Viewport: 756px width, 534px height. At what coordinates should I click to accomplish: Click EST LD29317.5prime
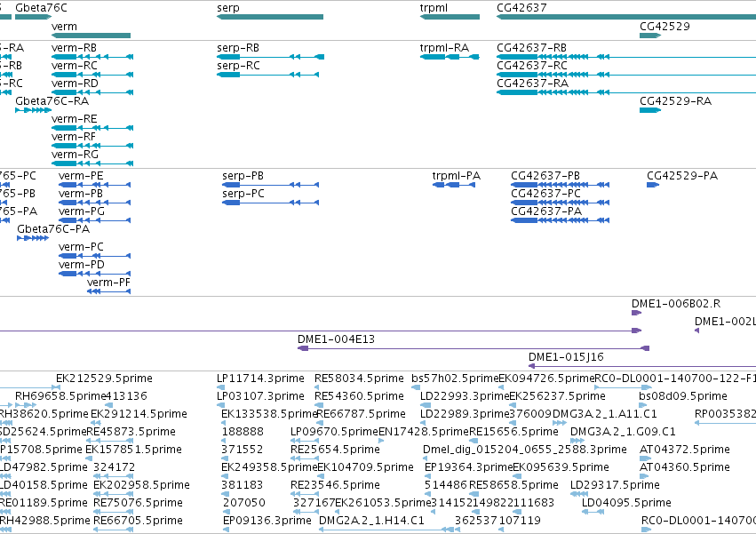coord(615,485)
